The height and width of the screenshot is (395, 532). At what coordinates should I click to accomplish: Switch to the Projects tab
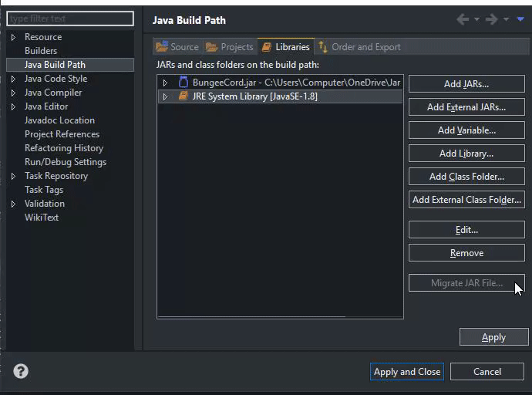coord(230,46)
